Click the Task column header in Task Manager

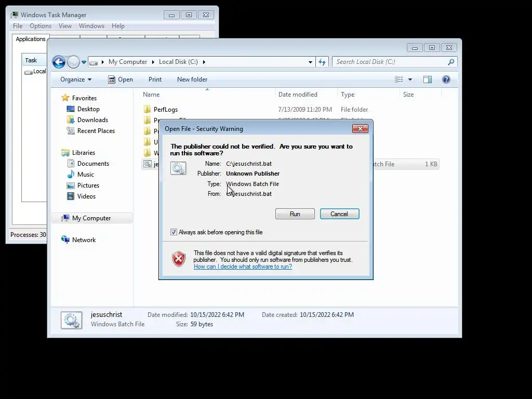[x=34, y=60]
